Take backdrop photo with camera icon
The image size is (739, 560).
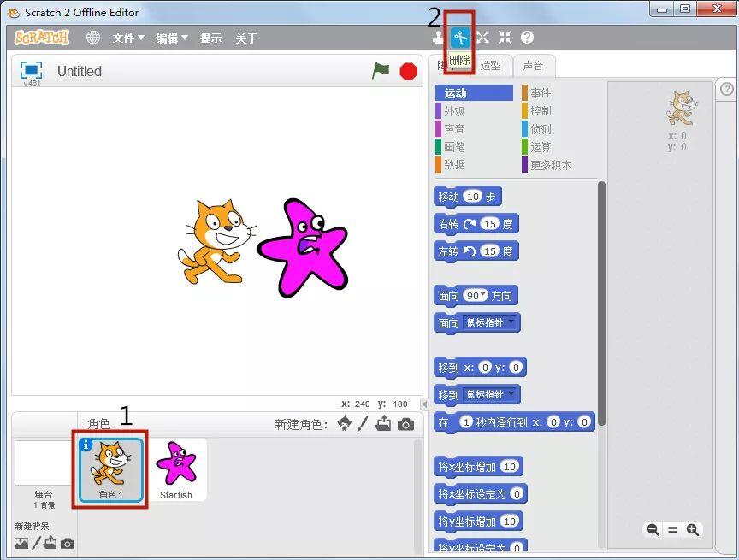pos(68,544)
